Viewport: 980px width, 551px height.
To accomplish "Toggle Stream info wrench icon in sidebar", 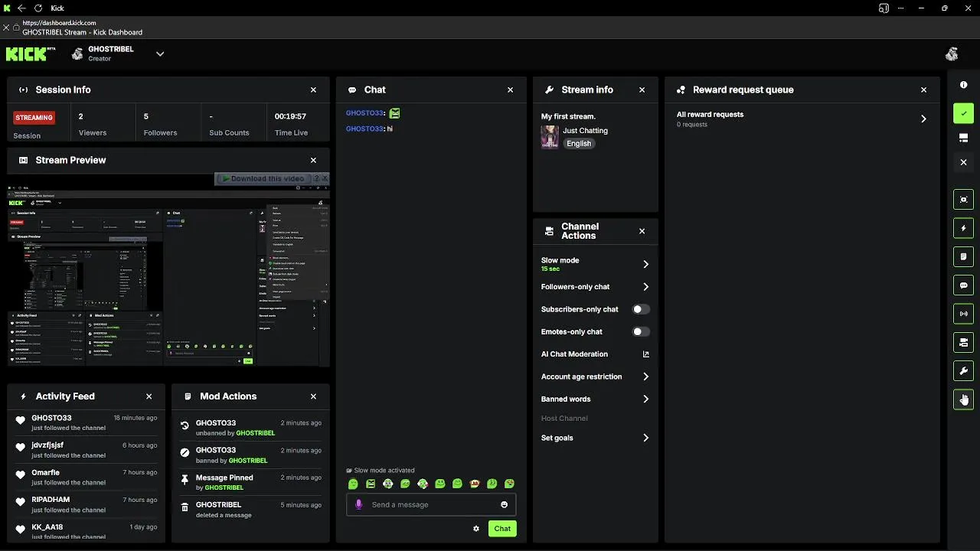I will (963, 370).
